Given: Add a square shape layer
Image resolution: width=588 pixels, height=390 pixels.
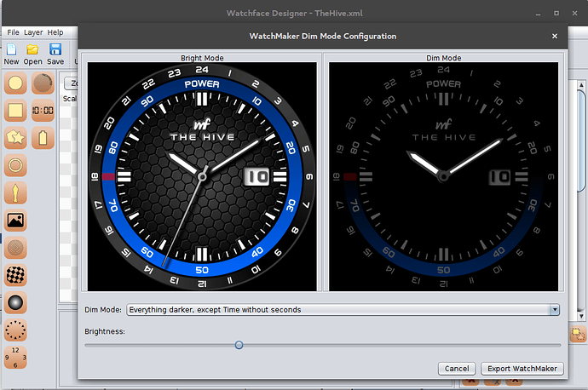Looking at the screenshot, I should point(15,111).
